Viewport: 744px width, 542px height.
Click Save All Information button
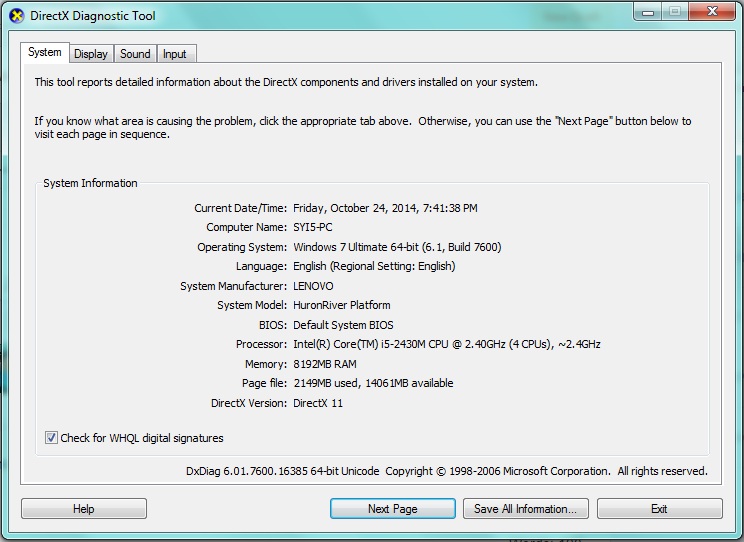(x=526, y=509)
